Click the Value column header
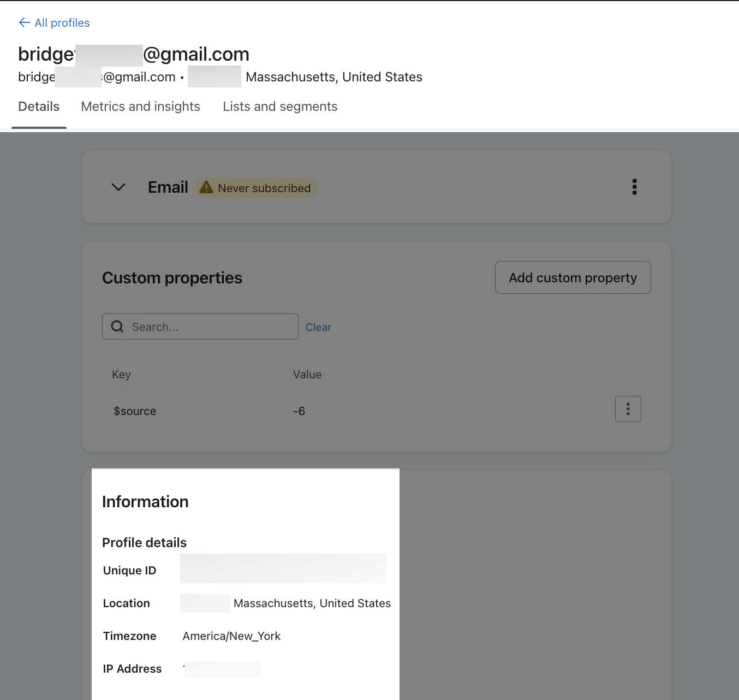This screenshot has height=700, width=739. [x=307, y=375]
